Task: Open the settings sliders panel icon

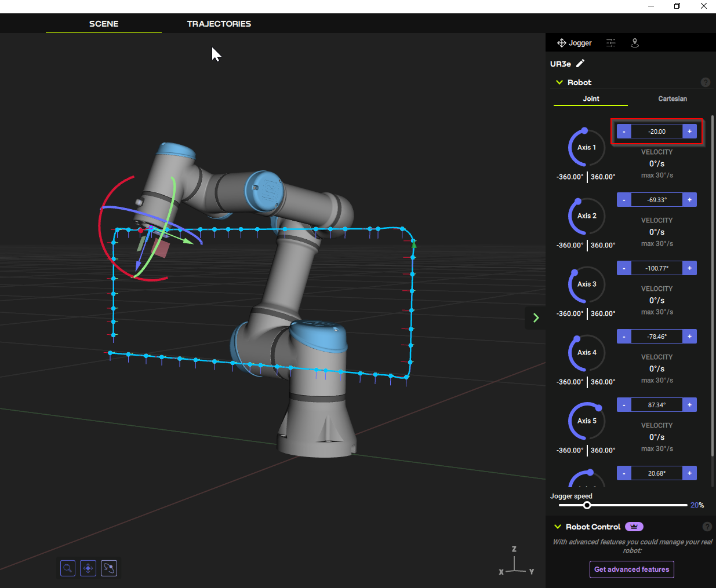Action: coord(610,42)
